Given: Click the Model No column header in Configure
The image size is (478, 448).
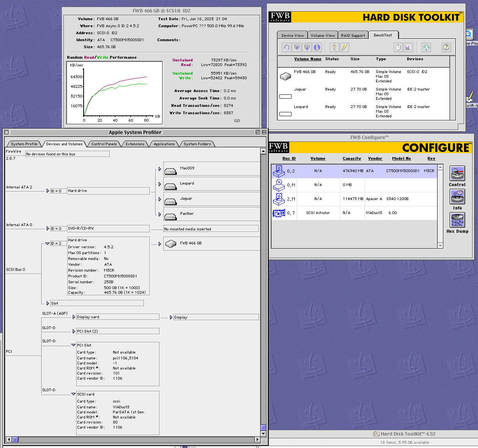Looking at the screenshot, I should coord(401,159).
